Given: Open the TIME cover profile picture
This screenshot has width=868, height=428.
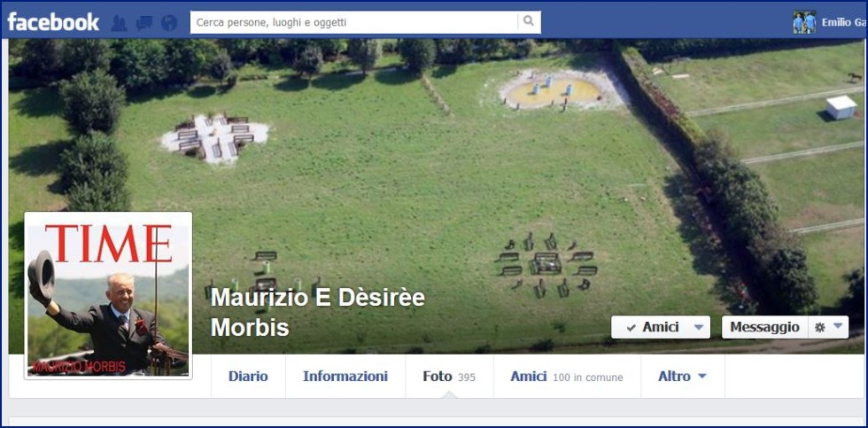Looking at the screenshot, I should click(108, 296).
